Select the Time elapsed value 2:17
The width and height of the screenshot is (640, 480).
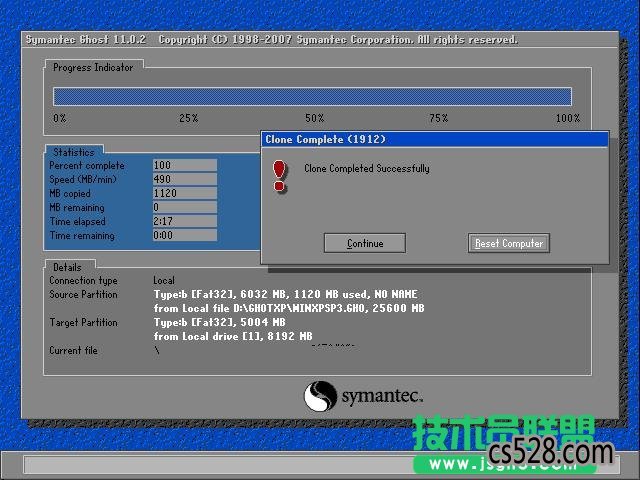click(x=184, y=221)
